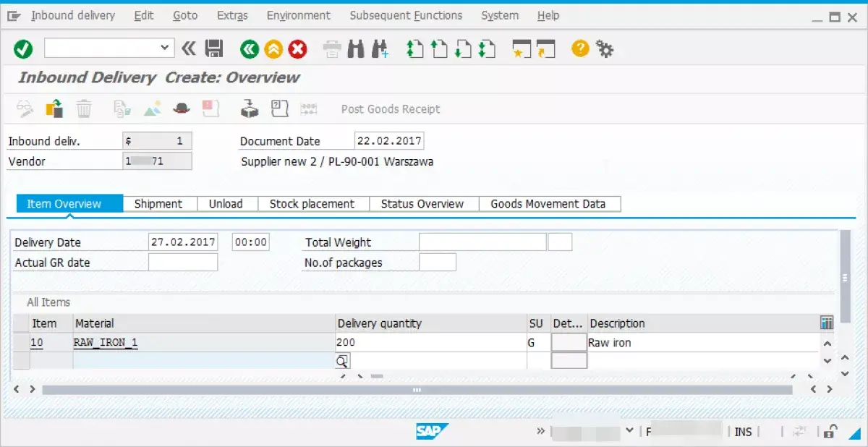Click the Delete trash can icon
868x447 pixels.
[85, 108]
